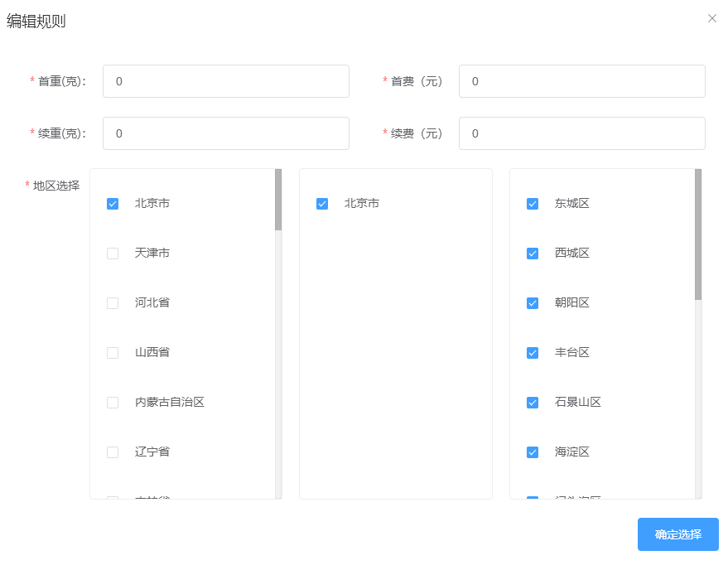The height and width of the screenshot is (570, 728).
Task: Click the 山西省 label text
Action: (x=152, y=353)
